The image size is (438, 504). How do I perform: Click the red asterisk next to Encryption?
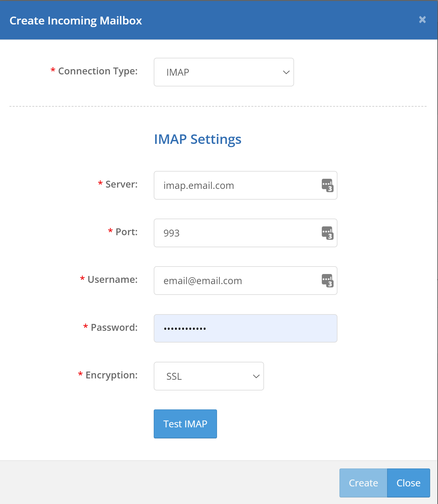tap(80, 375)
